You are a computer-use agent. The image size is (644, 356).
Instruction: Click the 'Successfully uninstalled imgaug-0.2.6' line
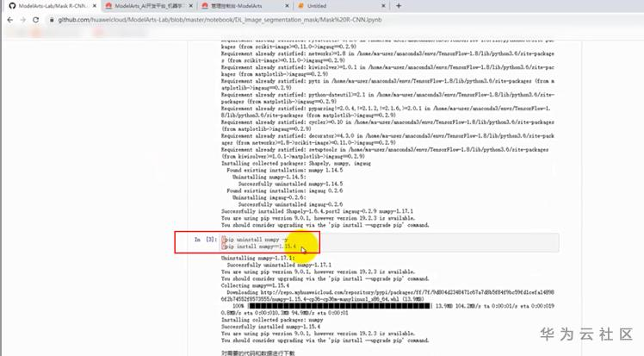(x=290, y=204)
